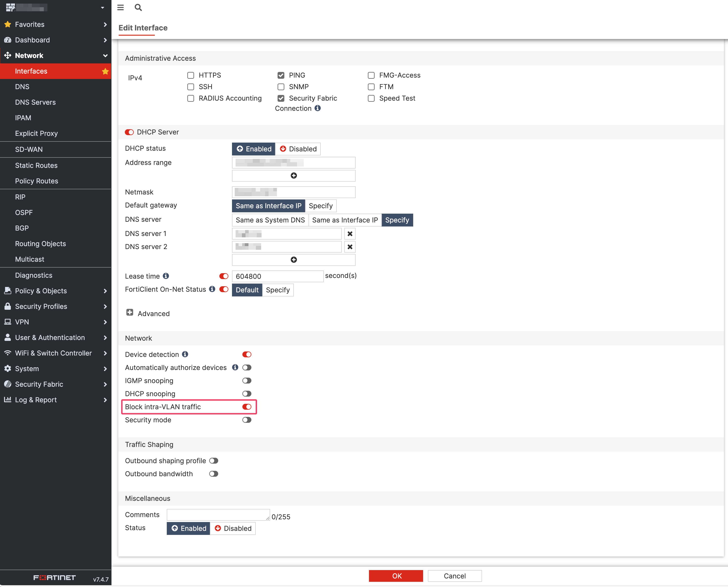This screenshot has height=587, width=728.
Task: Open Static Routes in the sidebar
Action: pos(36,165)
